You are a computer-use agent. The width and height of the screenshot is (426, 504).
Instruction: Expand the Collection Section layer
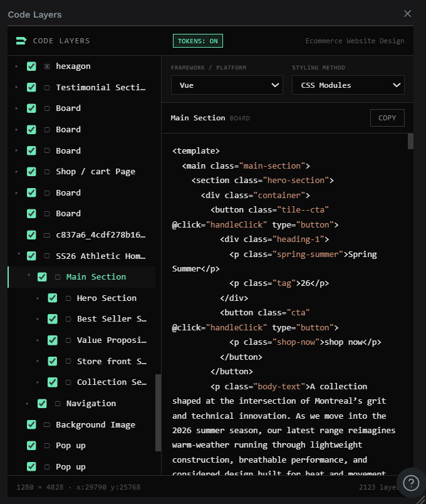(38, 382)
